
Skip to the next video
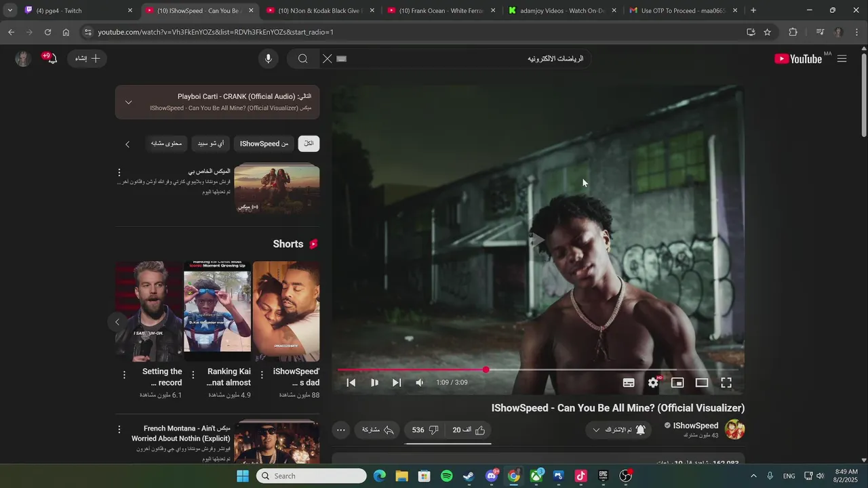point(397,382)
